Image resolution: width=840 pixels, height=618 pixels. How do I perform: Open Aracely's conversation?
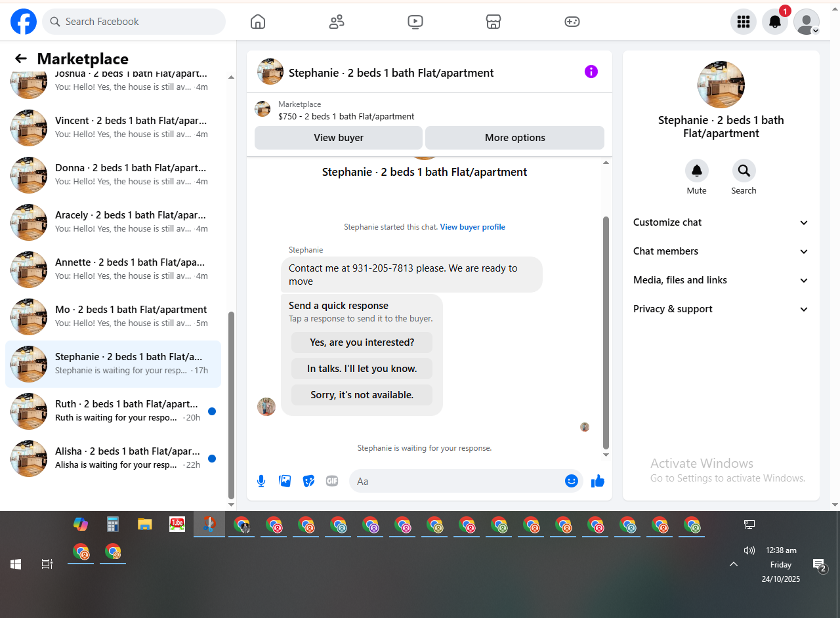tap(113, 222)
